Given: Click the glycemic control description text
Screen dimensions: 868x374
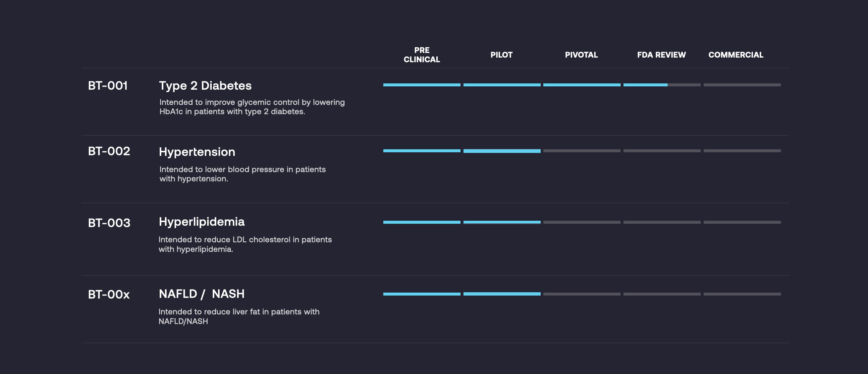Looking at the screenshot, I should [x=252, y=107].
